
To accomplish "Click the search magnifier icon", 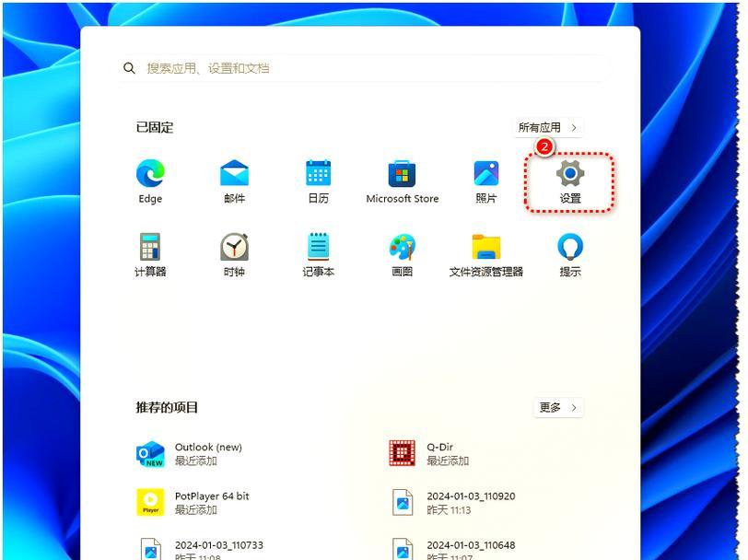I will 129,68.
